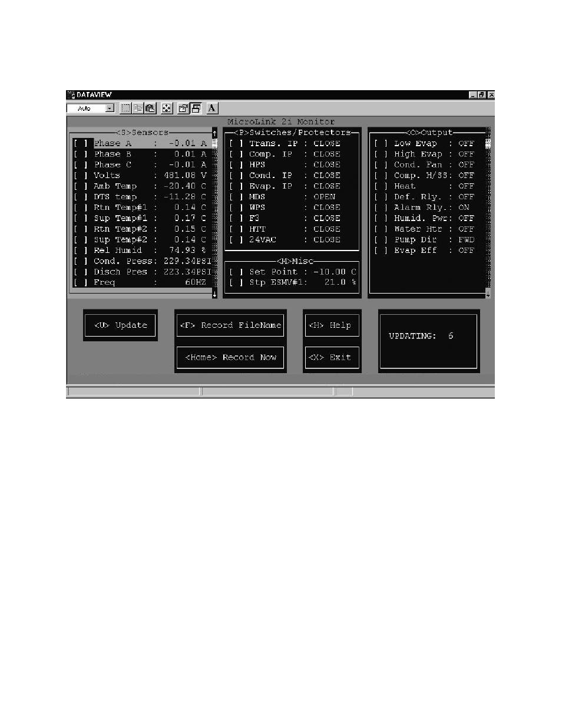Select the HPS switch checkbox

coord(236,164)
